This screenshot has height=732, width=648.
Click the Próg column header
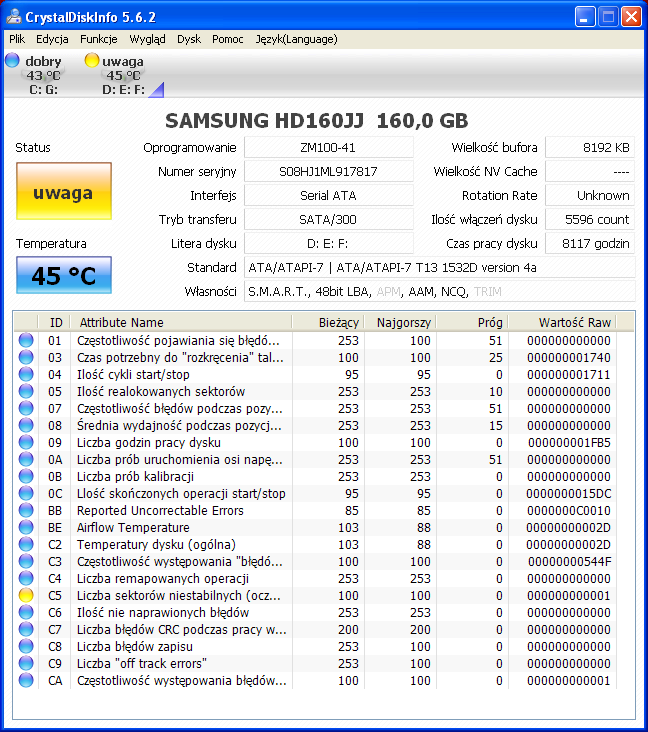472,323
